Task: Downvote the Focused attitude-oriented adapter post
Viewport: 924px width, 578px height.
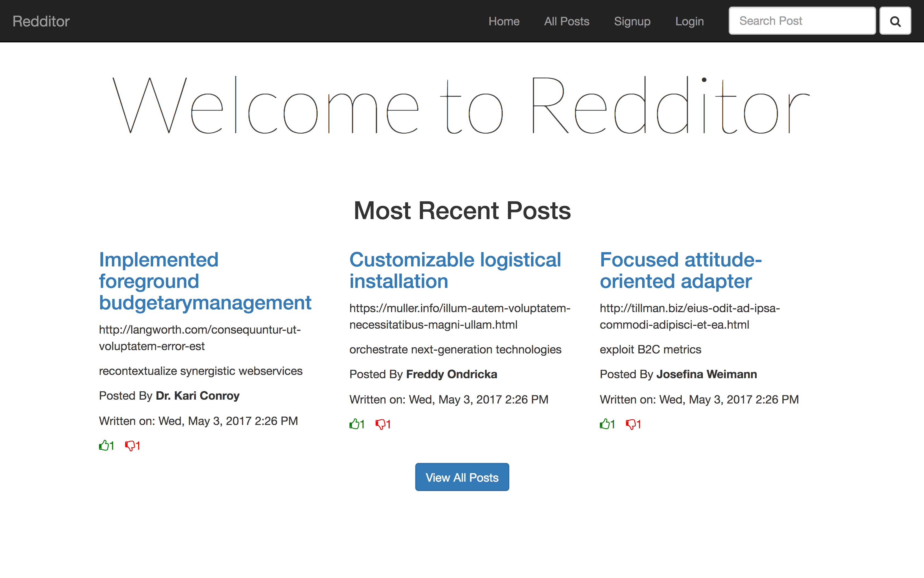Action: click(x=631, y=424)
